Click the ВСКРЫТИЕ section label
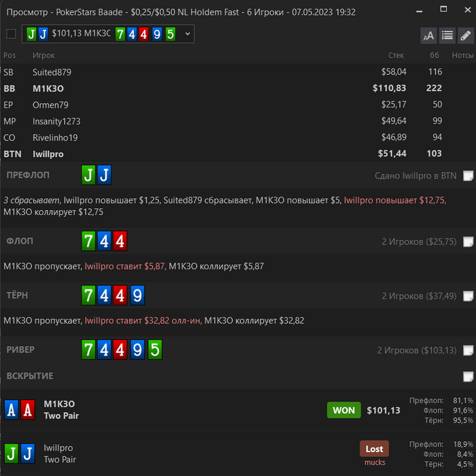This screenshot has width=476, height=476. point(30,376)
